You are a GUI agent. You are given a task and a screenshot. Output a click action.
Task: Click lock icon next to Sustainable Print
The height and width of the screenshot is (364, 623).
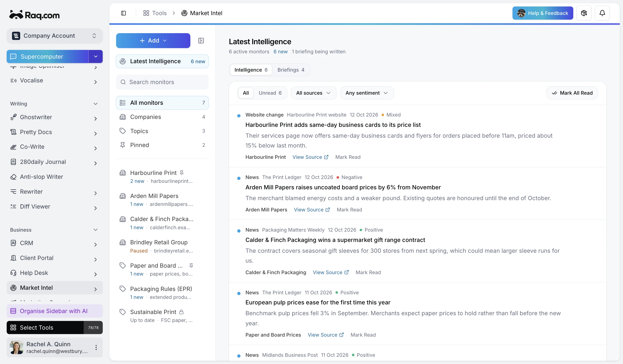coord(181,312)
